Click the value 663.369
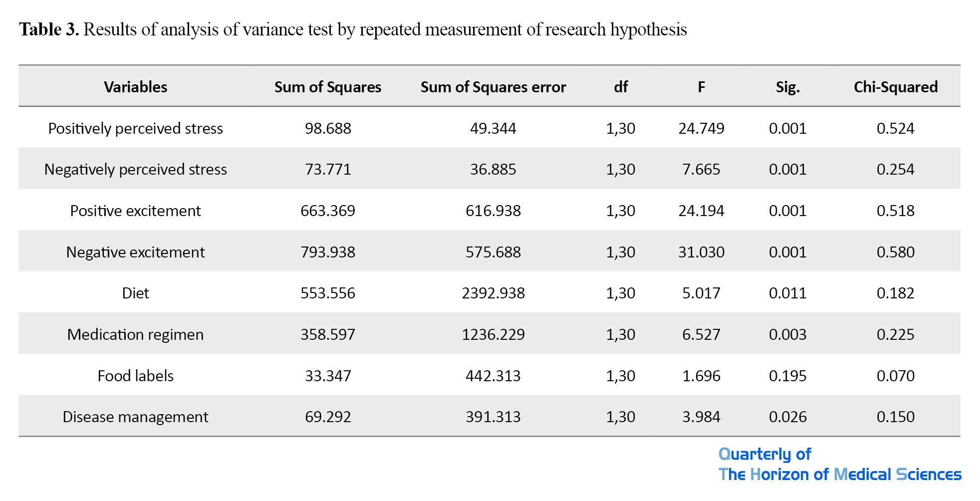The image size is (980, 501). click(328, 211)
